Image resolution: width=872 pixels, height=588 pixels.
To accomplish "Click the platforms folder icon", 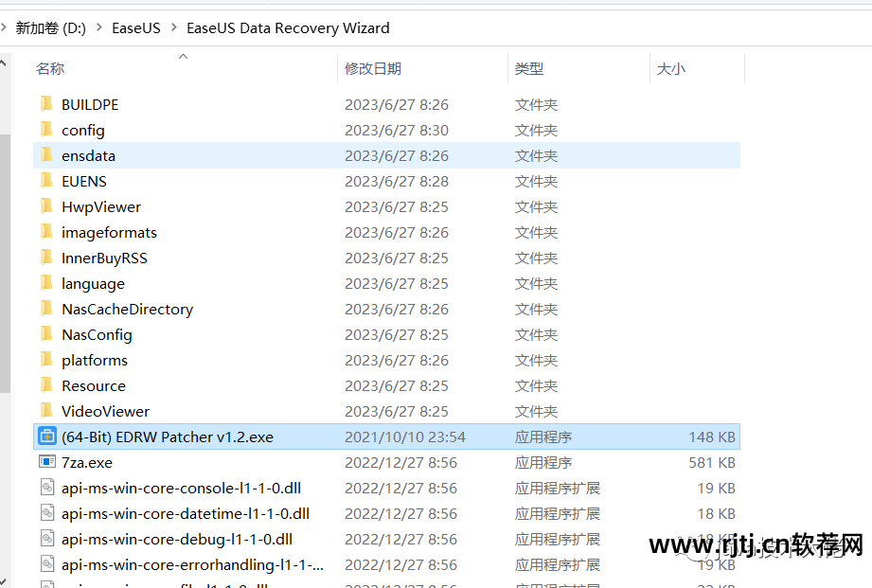I will click(46, 360).
